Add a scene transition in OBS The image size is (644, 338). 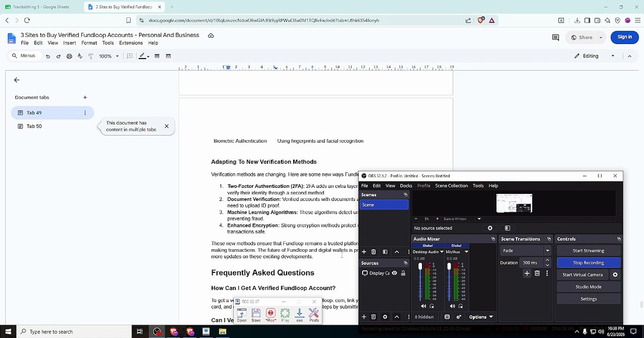tap(527, 274)
